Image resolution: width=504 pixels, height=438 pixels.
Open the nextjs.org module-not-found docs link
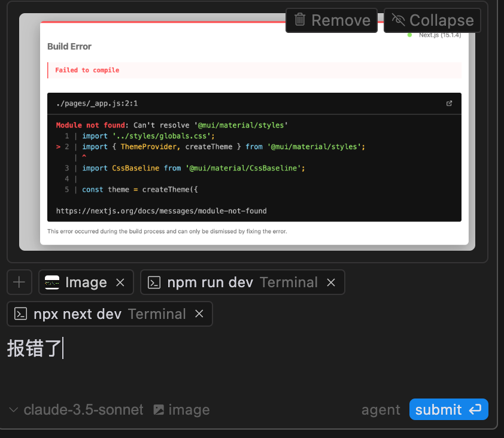coord(162,211)
